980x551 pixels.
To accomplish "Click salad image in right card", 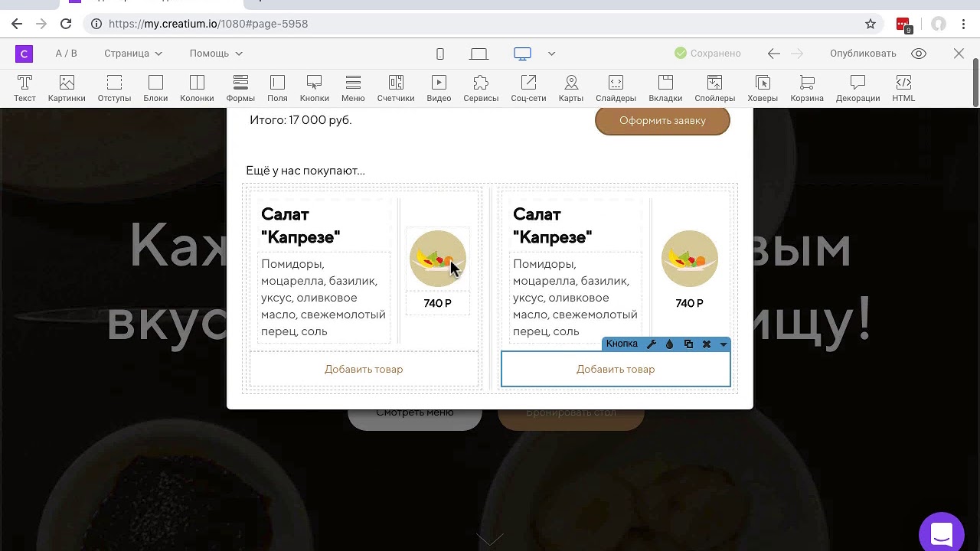I will (690, 259).
